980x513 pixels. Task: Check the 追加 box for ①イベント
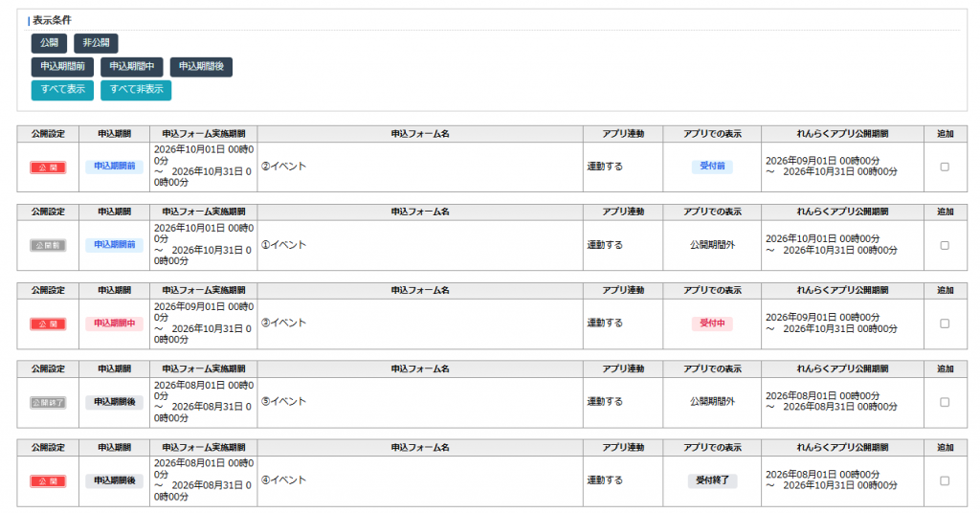[x=945, y=246]
